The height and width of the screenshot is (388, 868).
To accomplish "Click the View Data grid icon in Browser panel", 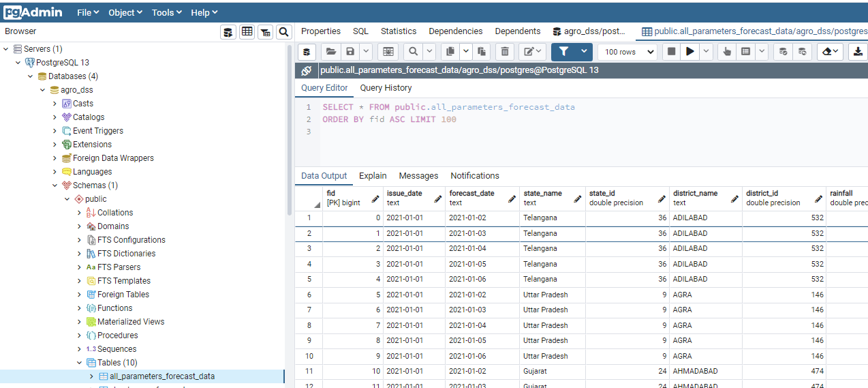I will (x=247, y=32).
